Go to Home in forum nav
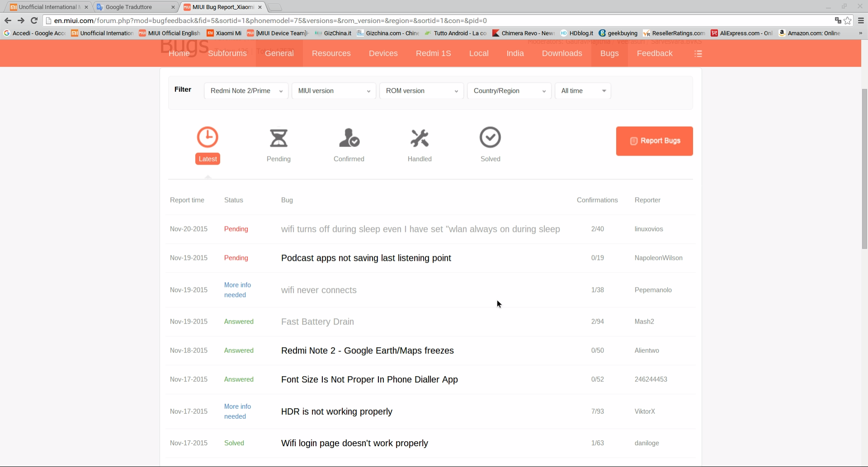This screenshot has width=868, height=467. click(x=179, y=53)
